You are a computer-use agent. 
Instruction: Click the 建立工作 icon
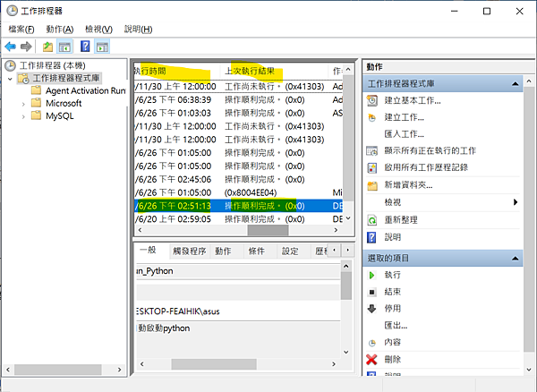coord(372,117)
